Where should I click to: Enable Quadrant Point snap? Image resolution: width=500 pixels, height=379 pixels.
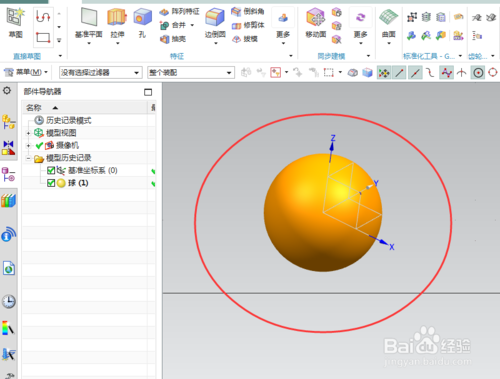coord(493,72)
